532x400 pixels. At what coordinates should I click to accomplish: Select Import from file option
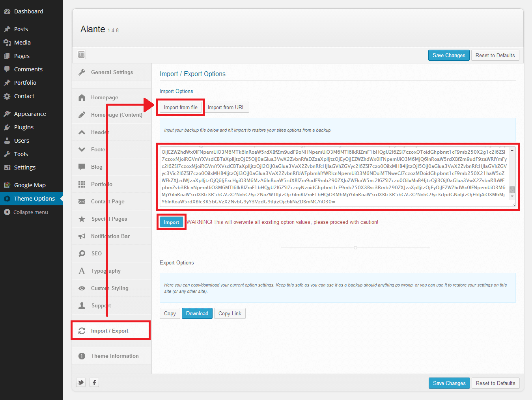point(181,107)
